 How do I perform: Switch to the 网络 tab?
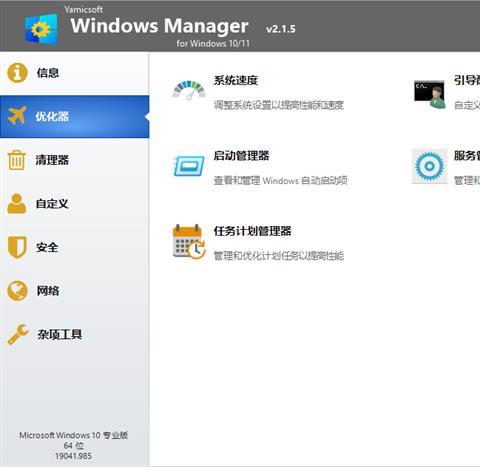75,291
